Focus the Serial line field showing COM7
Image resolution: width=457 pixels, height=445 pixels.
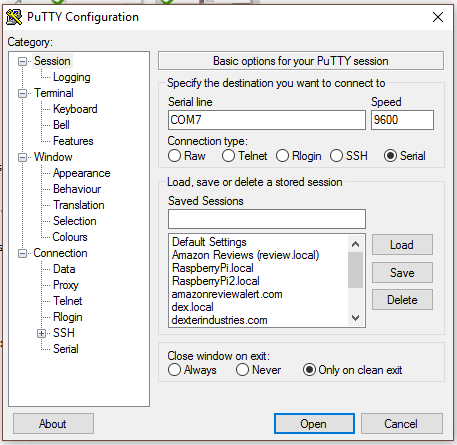(x=267, y=120)
